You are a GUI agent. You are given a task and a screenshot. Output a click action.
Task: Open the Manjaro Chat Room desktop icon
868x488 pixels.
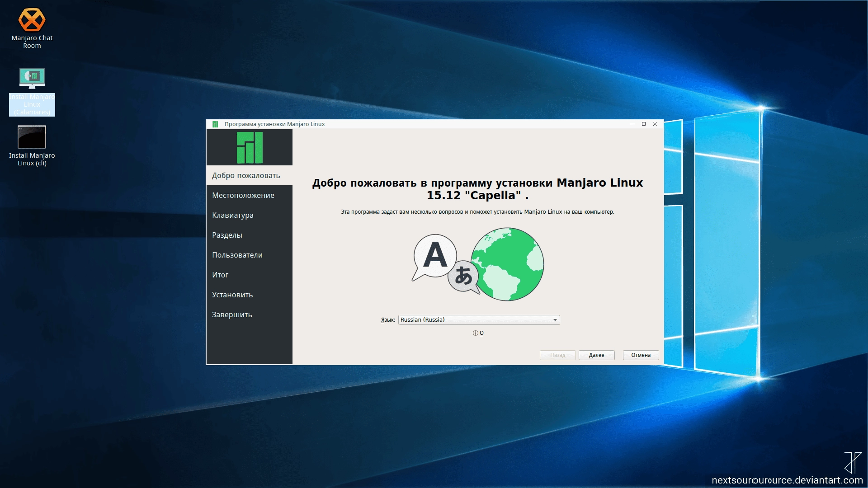pos(32,28)
